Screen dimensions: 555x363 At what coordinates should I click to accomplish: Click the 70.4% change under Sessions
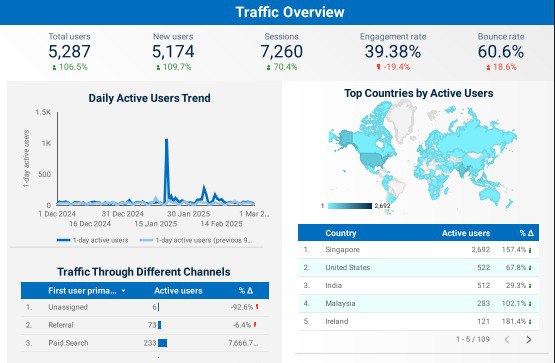click(x=282, y=67)
